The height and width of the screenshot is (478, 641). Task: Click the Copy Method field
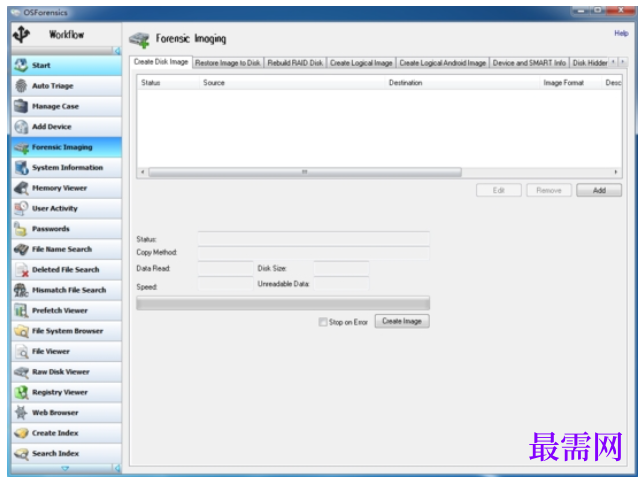pos(314,253)
